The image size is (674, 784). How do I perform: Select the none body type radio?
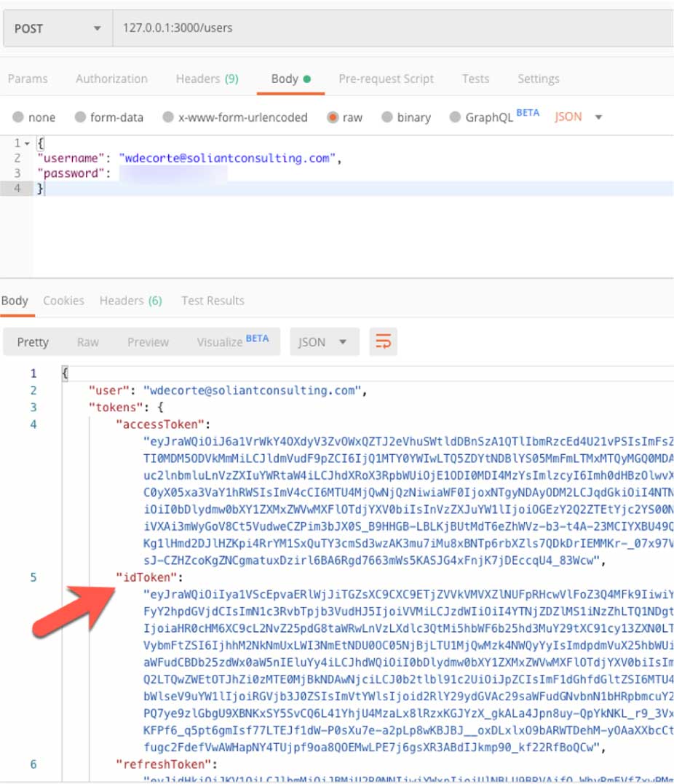18,117
